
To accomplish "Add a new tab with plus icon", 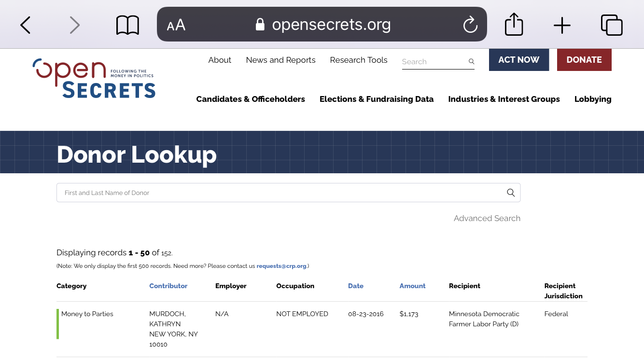I will pos(562,25).
